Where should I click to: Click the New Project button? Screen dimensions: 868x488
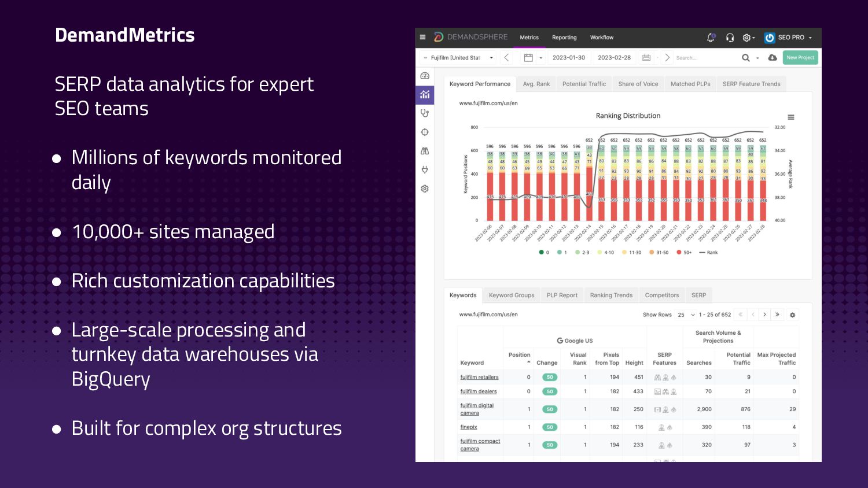tap(800, 58)
